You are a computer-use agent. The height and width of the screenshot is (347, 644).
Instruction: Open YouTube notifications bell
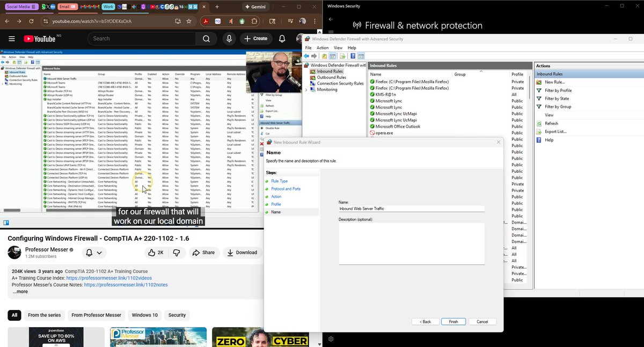[x=282, y=39]
